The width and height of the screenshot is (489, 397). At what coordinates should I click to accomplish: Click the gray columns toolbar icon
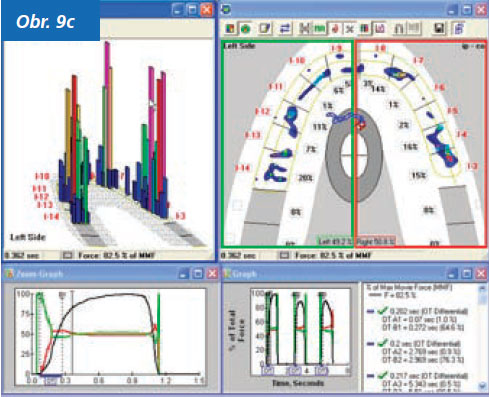[414, 29]
